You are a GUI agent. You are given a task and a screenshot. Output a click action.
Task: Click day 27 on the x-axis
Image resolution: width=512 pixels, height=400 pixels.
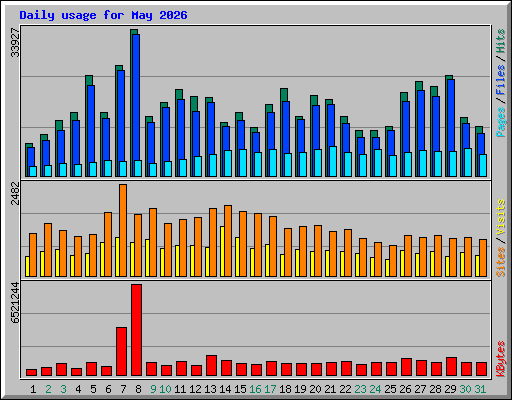click(x=420, y=389)
